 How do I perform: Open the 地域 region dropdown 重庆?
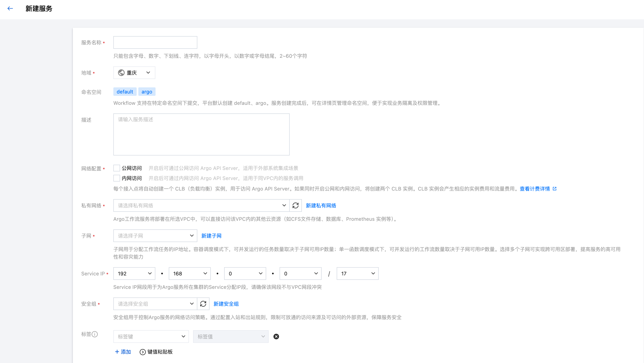pyautogui.click(x=134, y=72)
